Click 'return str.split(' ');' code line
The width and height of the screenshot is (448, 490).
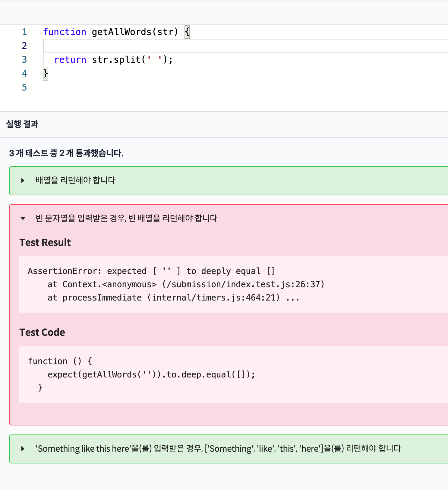click(x=113, y=60)
